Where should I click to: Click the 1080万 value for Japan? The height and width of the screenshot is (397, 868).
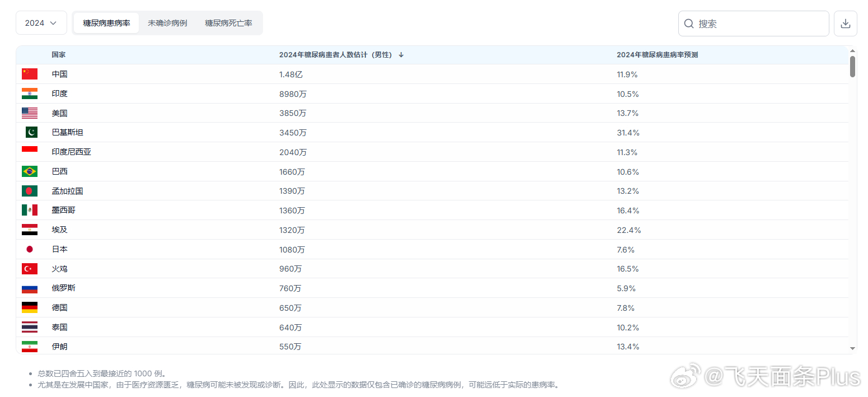[x=292, y=249]
